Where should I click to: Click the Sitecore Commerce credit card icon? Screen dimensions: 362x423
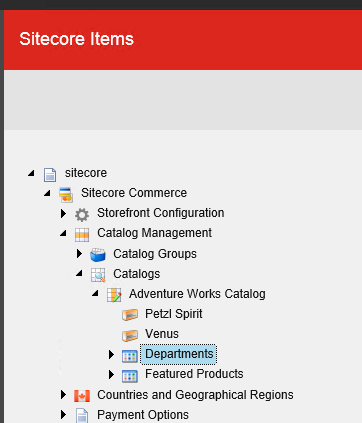66,194
